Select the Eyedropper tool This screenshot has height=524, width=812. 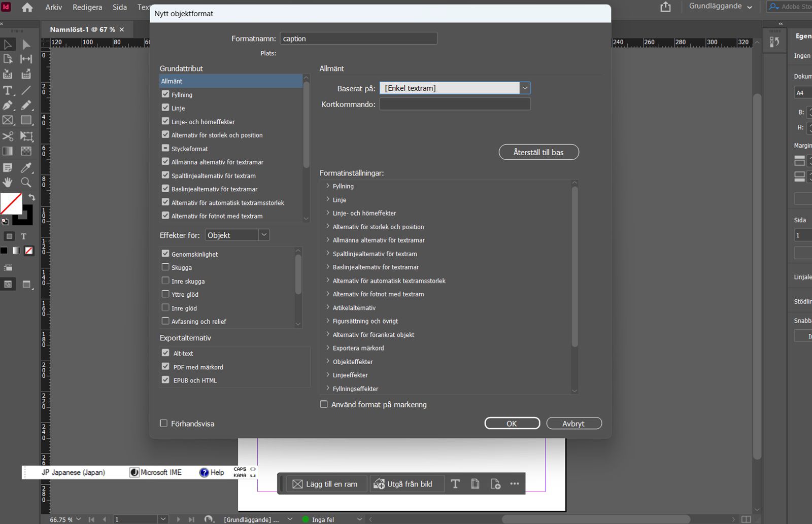click(x=26, y=167)
